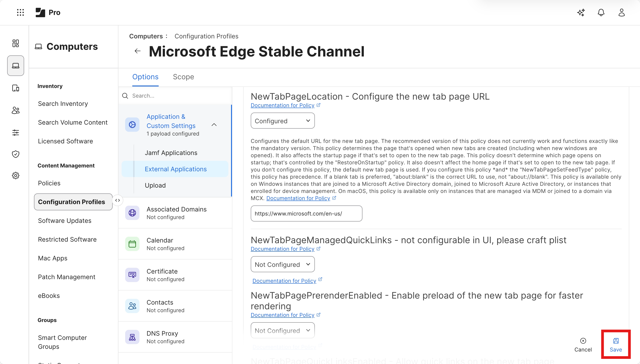This screenshot has height=364, width=640.
Task: Open the user account menu
Action: tap(621, 12)
